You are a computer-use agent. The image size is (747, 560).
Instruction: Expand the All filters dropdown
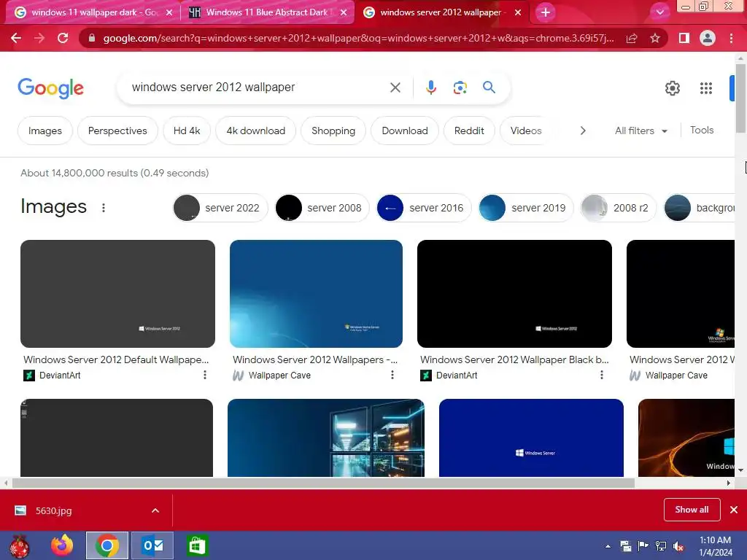641,131
